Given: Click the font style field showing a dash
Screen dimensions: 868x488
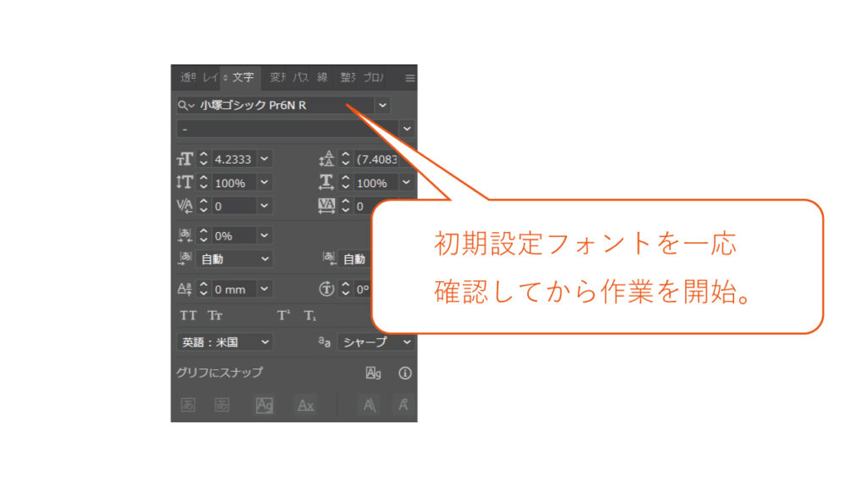Looking at the screenshot, I should pyautogui.click(x=288, y=129).
